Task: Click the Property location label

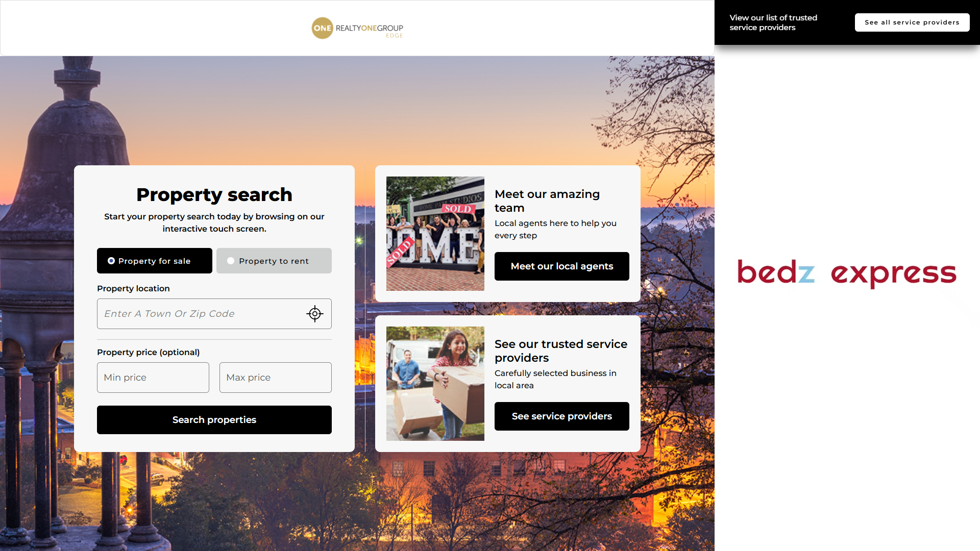Action: tap(133, 288)
